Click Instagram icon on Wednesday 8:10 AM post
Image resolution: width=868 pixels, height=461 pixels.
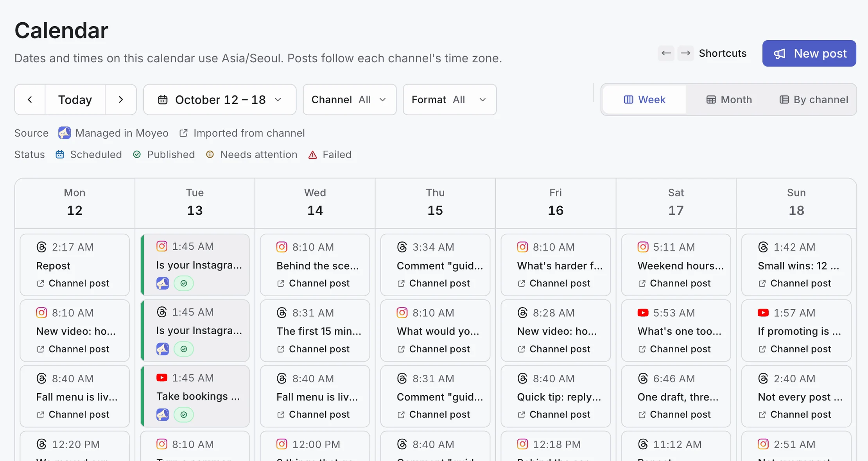pos(282,247)
